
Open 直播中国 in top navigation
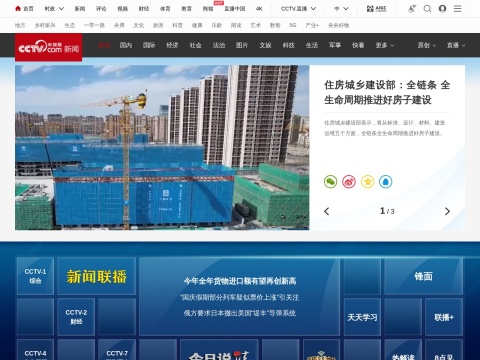[x=234, y=9]
